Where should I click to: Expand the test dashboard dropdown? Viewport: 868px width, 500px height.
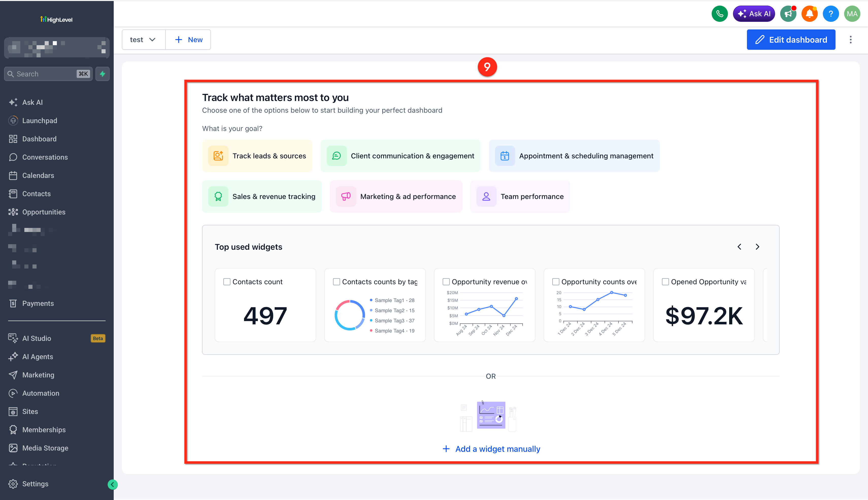(143, 40)
